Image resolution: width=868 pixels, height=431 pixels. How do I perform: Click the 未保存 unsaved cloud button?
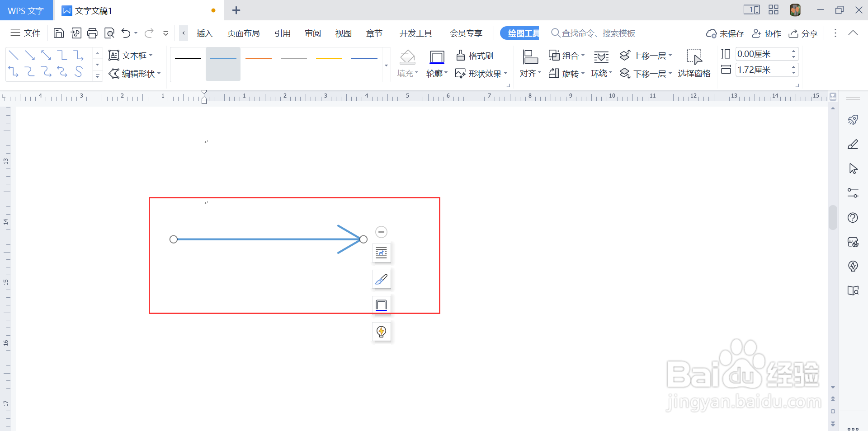(x=725, y=33)
